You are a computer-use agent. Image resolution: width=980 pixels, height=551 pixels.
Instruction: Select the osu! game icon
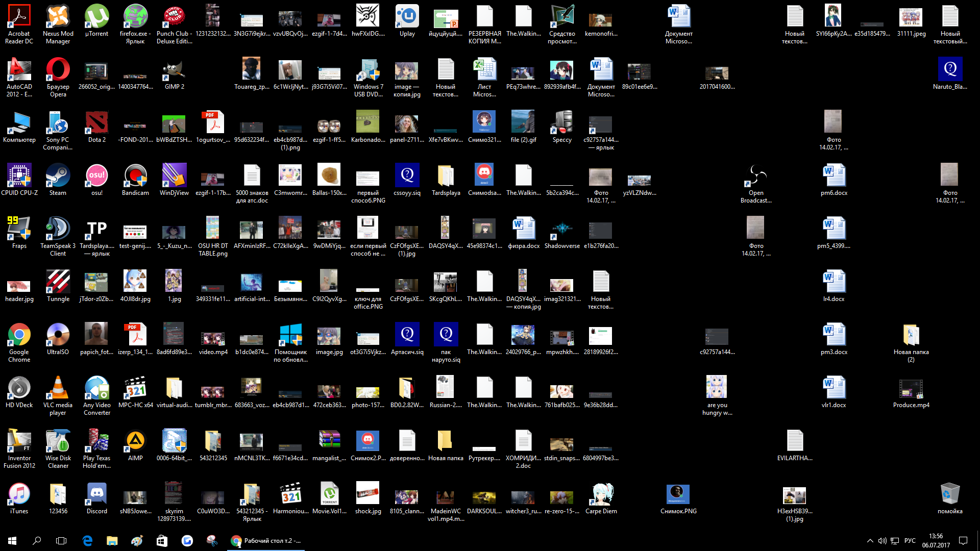(96, 177)
